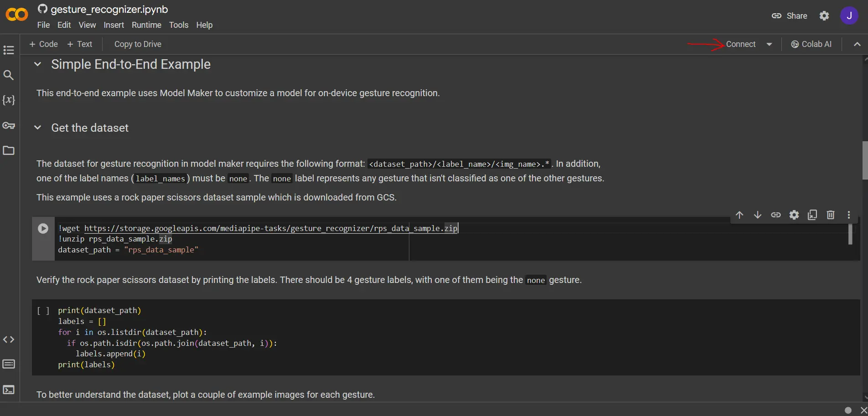
Task: Open the Tools menu
Action: [x=178, y=25]
